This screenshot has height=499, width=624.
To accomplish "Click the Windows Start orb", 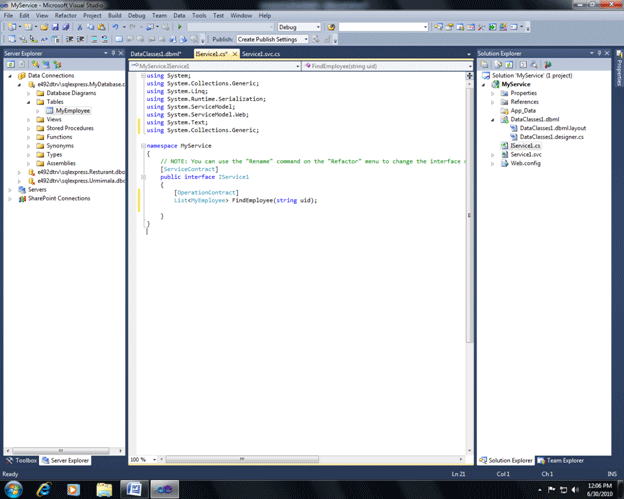I will tap(14, 488).
